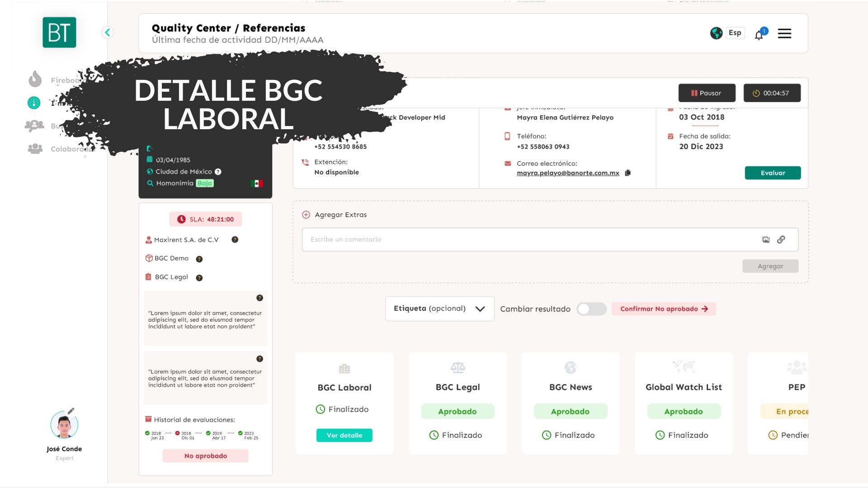Open the help tooltip next to Ciudad de México
Screen dimensions: 868x488
[218, 172]
